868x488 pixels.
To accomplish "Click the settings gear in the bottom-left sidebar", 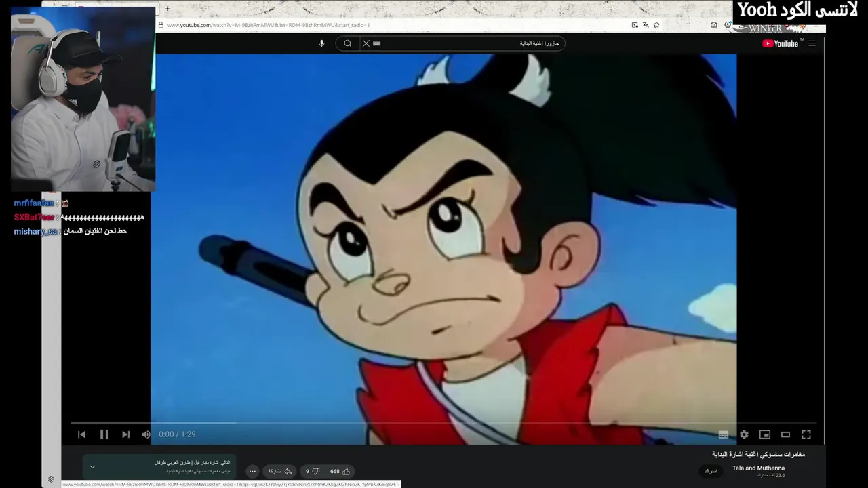I will (51, 479).
